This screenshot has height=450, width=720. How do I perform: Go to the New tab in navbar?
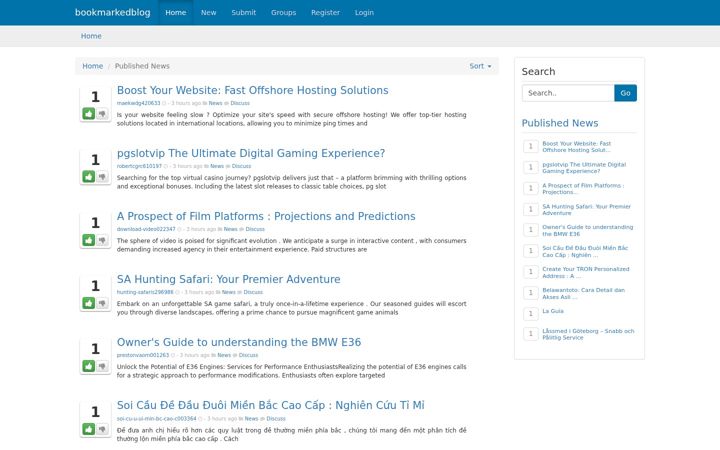(208, 12)
